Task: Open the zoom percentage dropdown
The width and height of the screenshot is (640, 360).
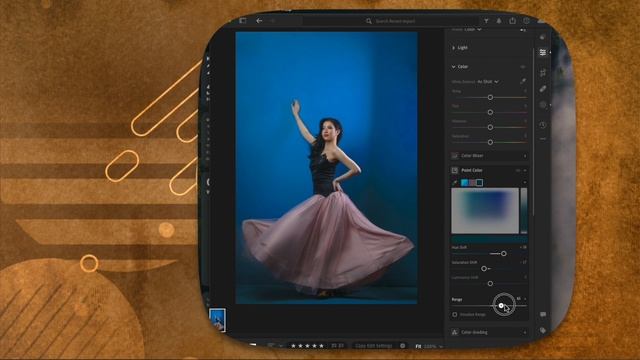Action: pyautogui.click(x=434, y=346)
